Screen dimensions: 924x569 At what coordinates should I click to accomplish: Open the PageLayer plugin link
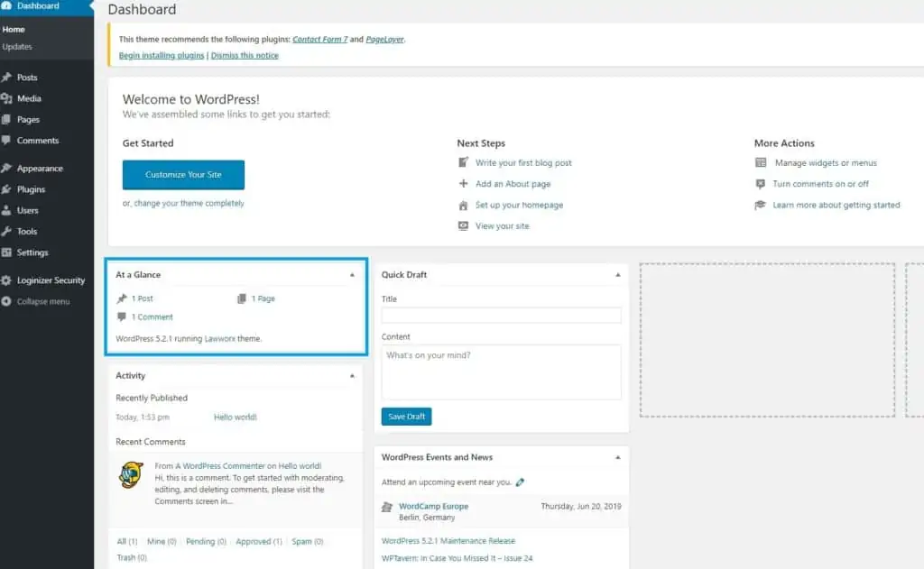384,40
